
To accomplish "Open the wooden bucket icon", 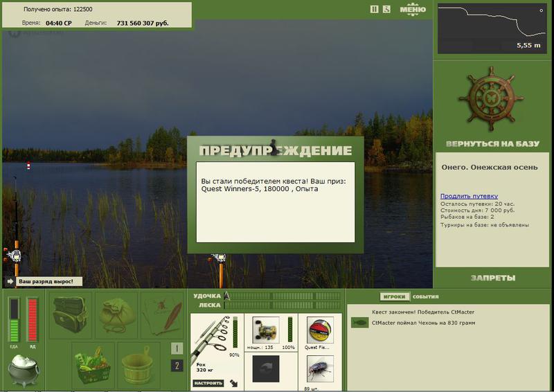I will coord(139,365).
